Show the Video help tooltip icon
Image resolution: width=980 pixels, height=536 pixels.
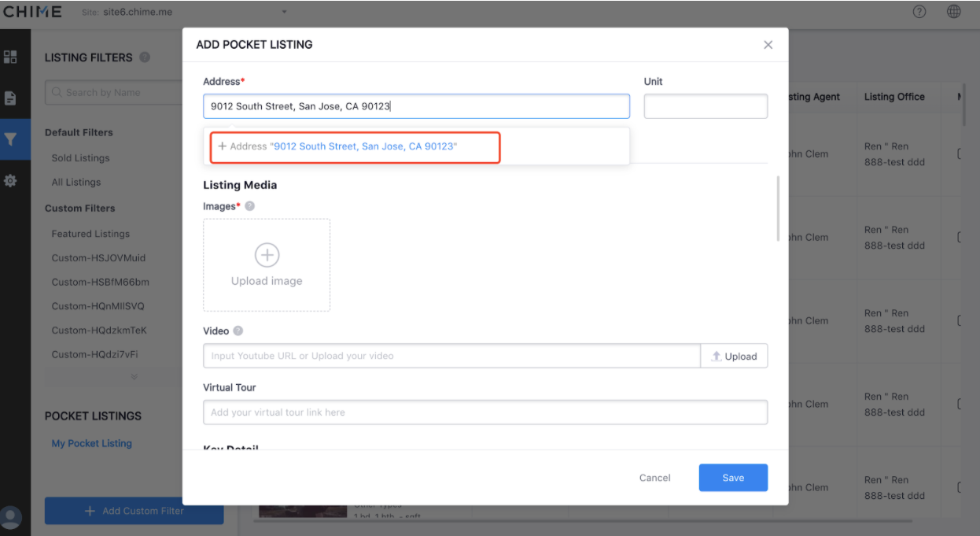(238, 331)
